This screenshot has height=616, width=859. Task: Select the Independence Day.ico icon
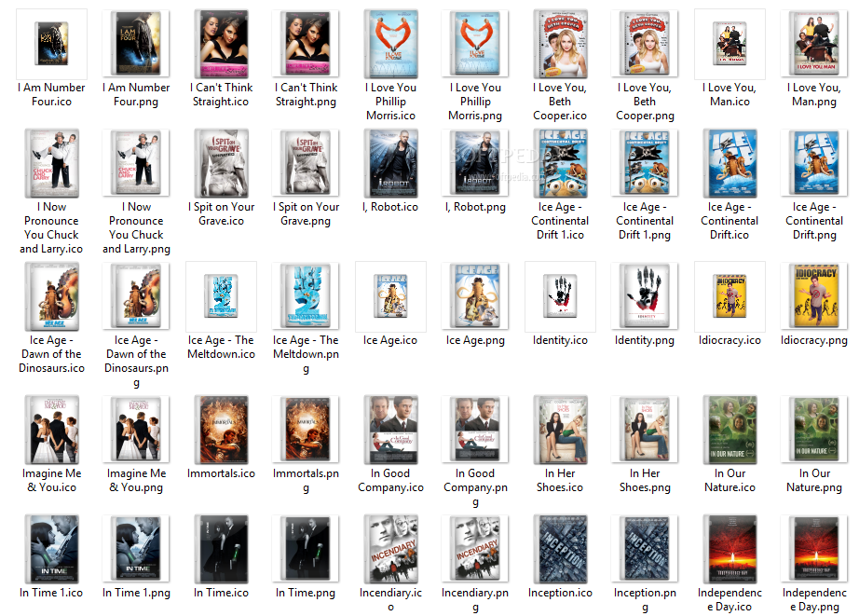(x=729, y=549)
